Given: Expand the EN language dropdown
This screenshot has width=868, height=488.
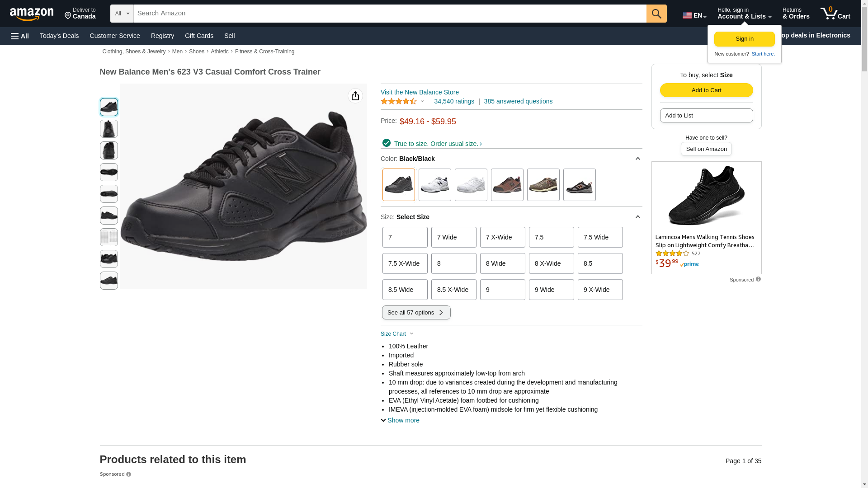Looking at the screenshot, I should click(694, 15).
